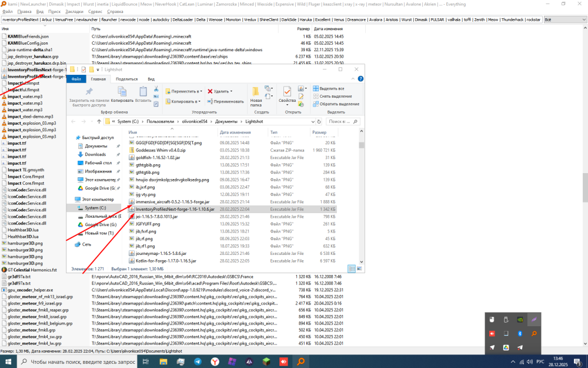Click the Переименовать button
588x368 pixels.
click(225, 101)
